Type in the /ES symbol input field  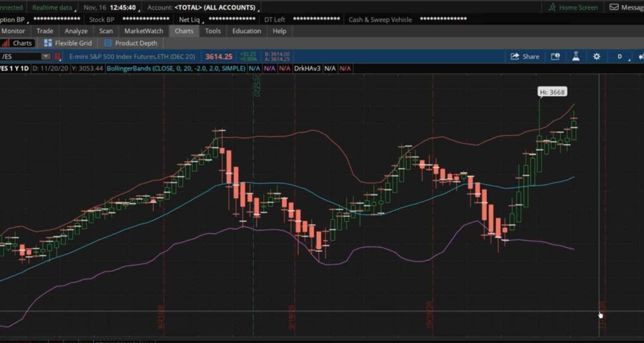(x=21, y=57)
